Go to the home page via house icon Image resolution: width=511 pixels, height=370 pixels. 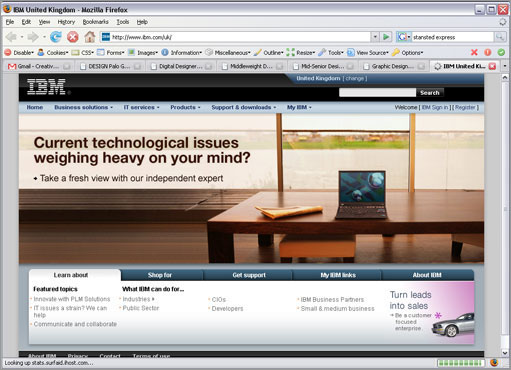click(x=89, y=37)
